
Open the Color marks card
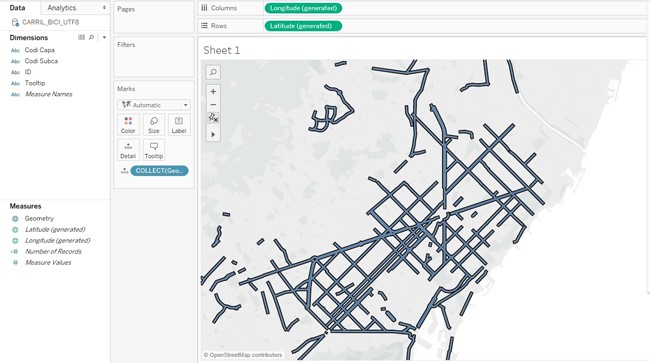[x=128, y=124]
